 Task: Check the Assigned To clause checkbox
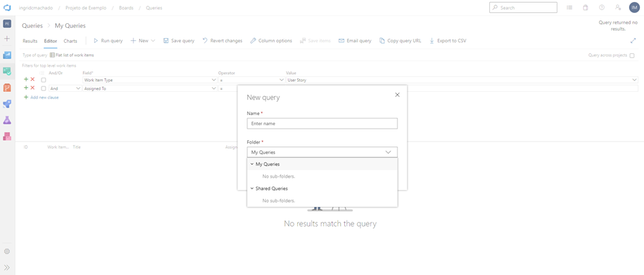[44, 88]
